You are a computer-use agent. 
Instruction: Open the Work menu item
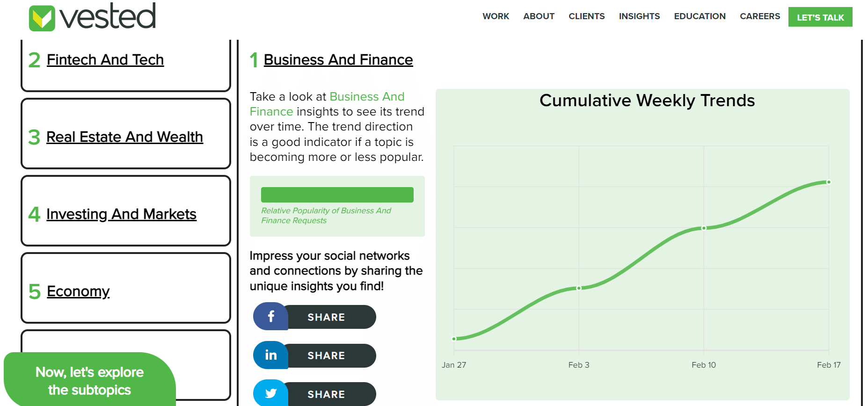click(x=496, y=16)
